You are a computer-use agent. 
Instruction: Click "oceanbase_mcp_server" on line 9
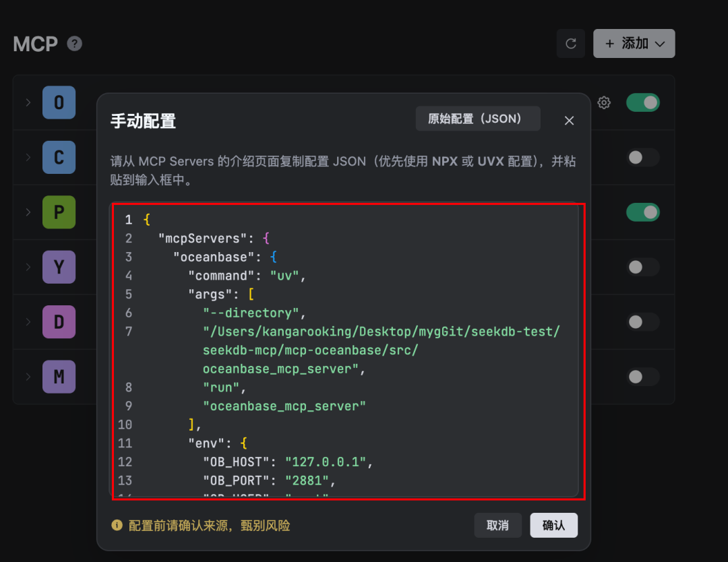pyautogui.click(x=284, y=406)
